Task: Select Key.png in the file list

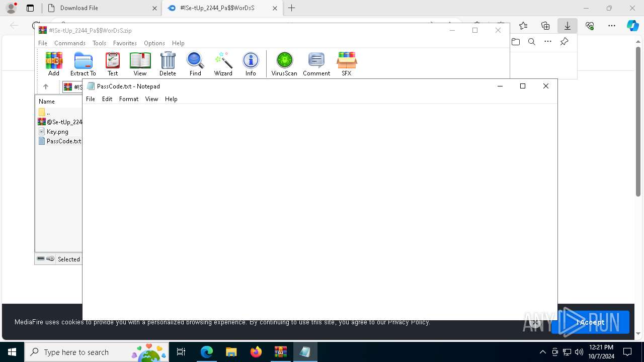Action: pyautogui.click(x=53, y=132)
